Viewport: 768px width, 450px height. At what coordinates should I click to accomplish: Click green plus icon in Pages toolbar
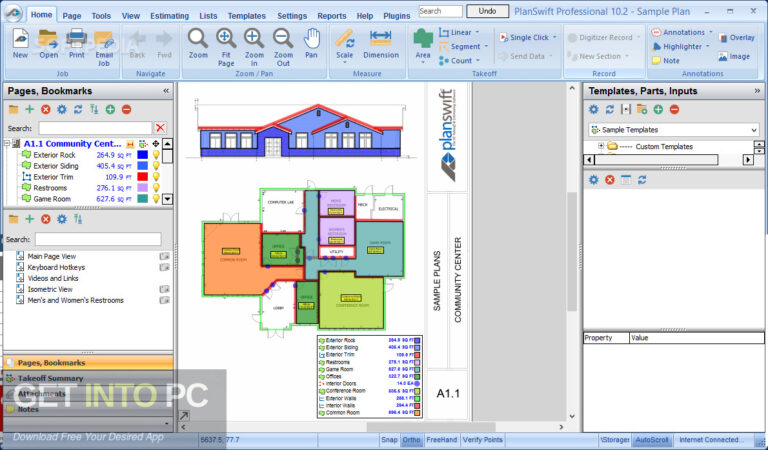click(30, 109)
